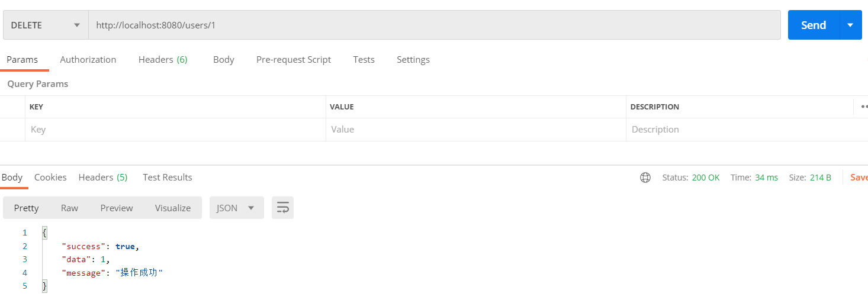Save the response

[859, 178]
